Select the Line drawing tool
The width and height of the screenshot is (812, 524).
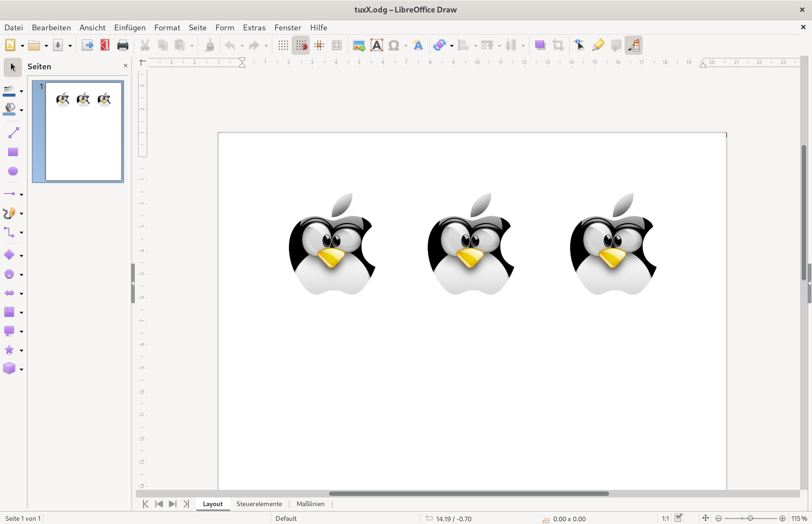pyautogui.click(x=13, y=133)
